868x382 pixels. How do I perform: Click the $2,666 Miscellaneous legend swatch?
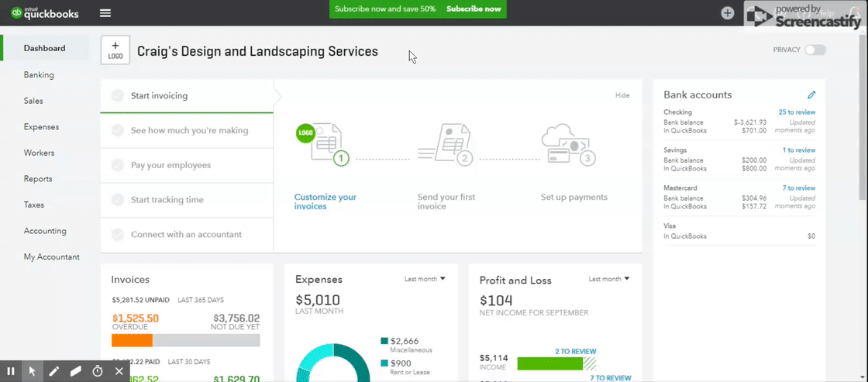click(384, 341)
